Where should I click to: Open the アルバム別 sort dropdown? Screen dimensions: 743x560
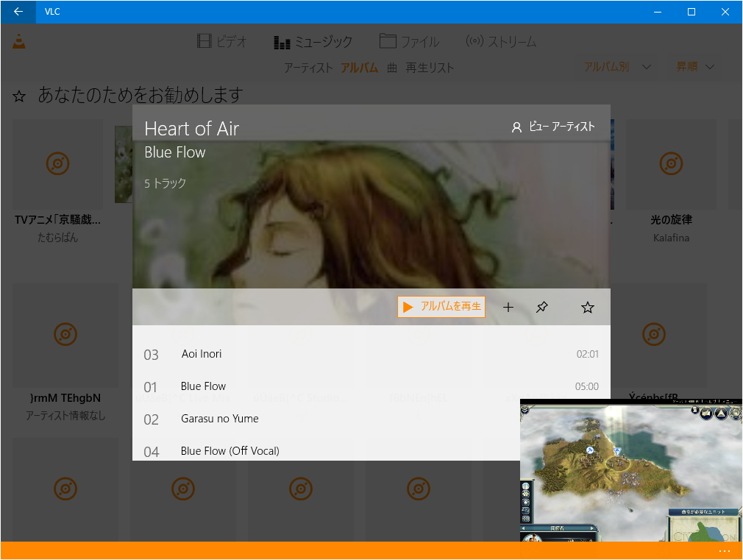616,66
